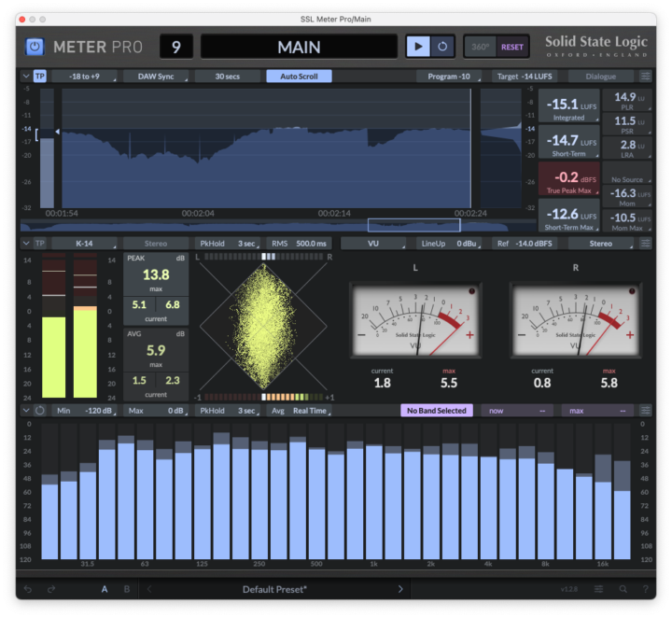Collapse the level meter section chevron
Viewport: 672px width, 618px height.
pos(26,244)
